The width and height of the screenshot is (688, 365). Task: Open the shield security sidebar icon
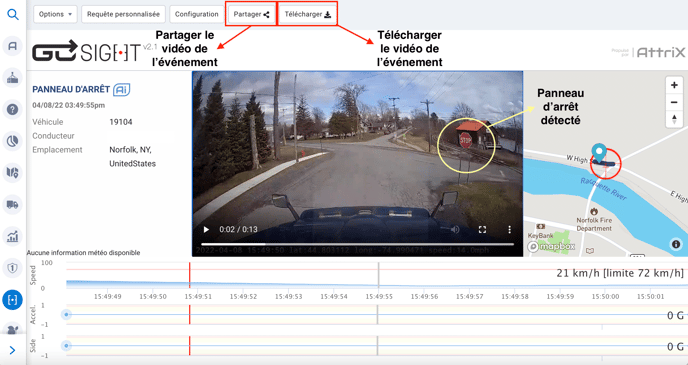click(x=13, y=268)
